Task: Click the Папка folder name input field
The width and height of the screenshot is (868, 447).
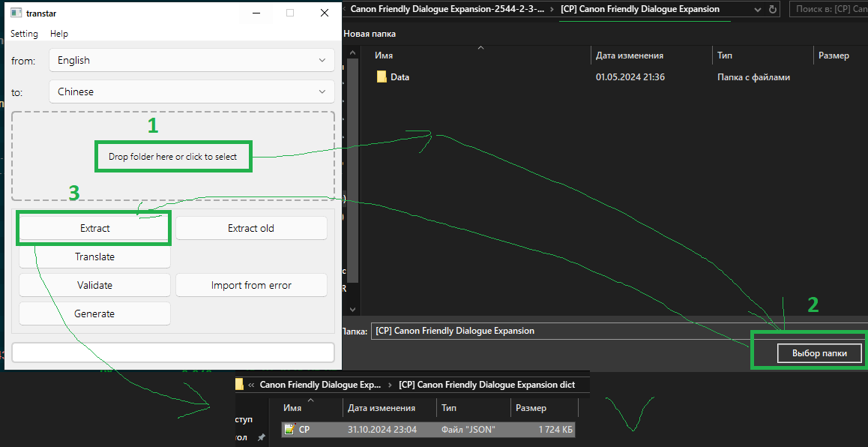Action: click(615, 331)
